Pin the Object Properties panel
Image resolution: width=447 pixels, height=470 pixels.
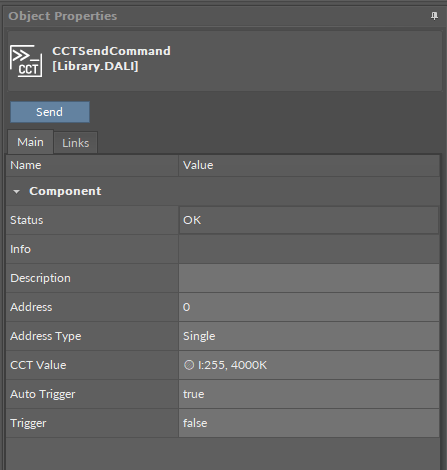[x=434, y=16]
